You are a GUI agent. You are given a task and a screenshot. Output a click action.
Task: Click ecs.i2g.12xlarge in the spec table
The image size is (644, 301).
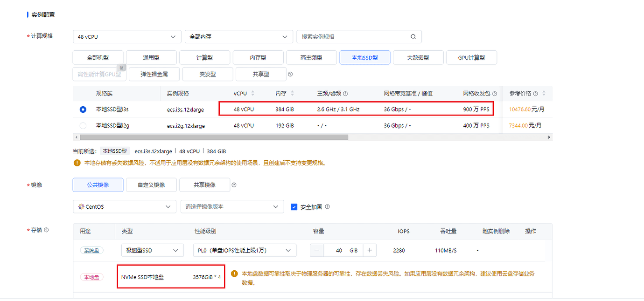point(186,126)
